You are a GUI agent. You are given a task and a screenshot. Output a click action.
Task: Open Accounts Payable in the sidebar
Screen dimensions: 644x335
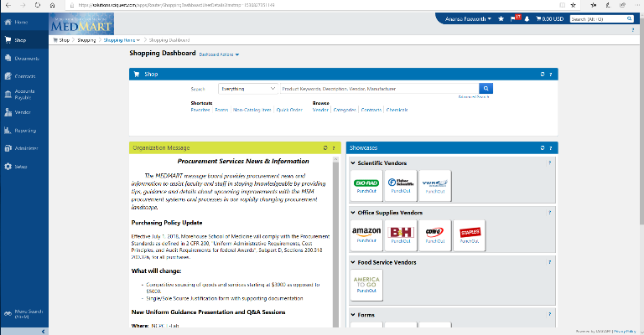coord(19,95)
